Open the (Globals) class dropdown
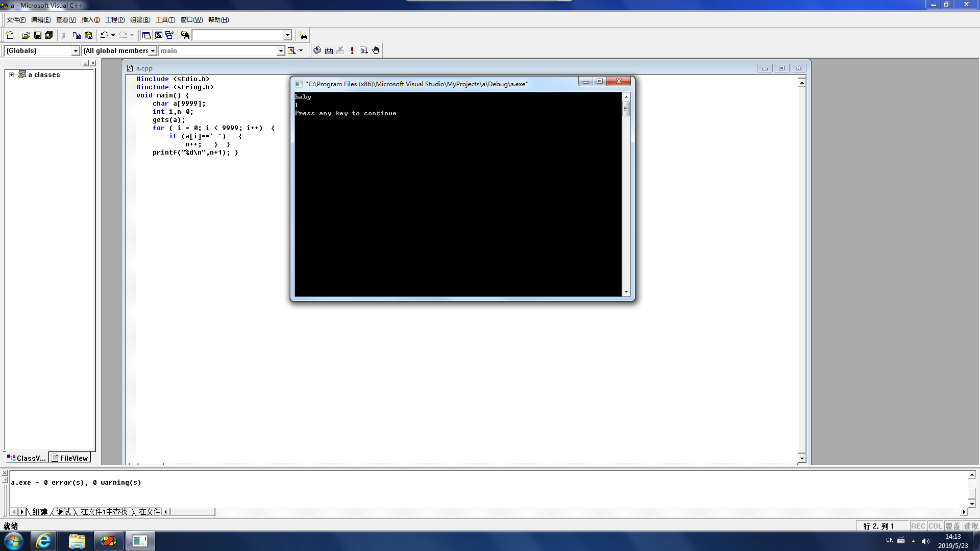This screenshot has height=551, width=980. pyautogui.click(x=76, y=51)
